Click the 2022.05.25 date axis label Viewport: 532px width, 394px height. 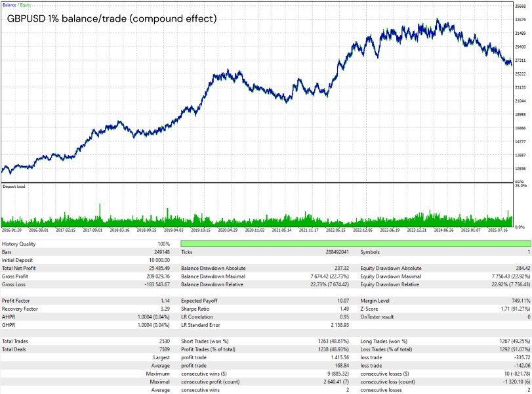336,230
